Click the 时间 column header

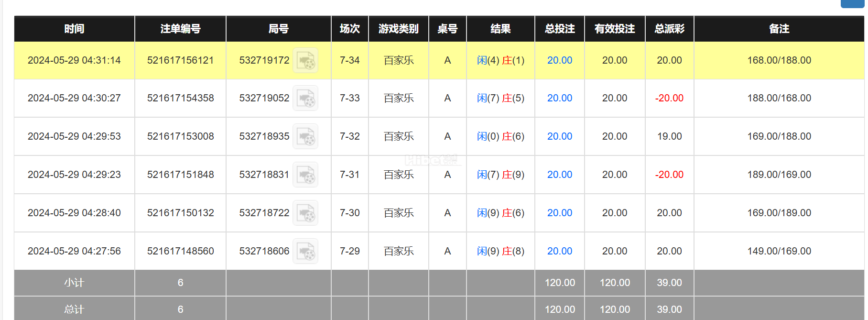74,29
